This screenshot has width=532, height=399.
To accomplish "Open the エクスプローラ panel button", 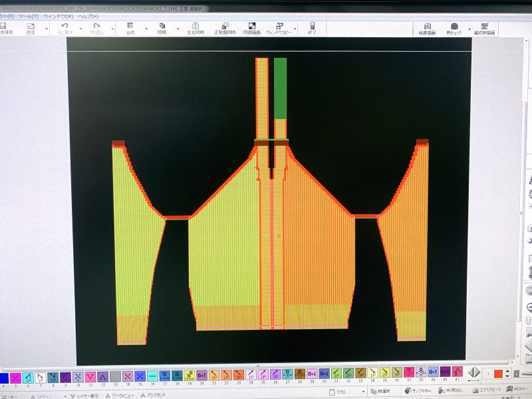I will [483, 390].
